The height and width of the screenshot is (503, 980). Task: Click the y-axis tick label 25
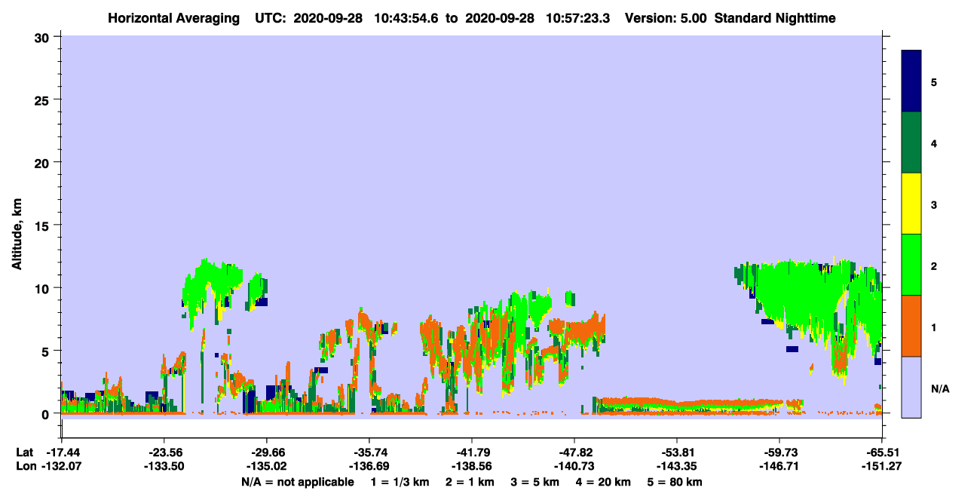coord(44,100)
